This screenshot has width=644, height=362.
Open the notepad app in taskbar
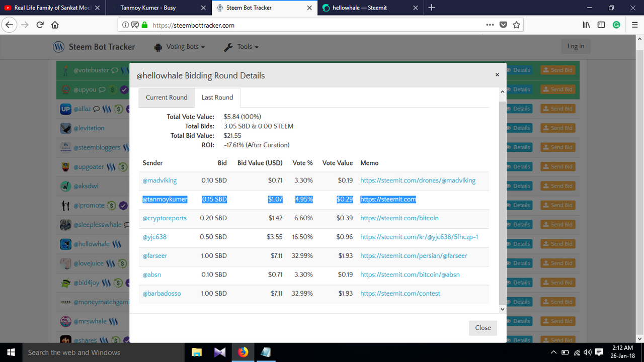point(266,352)
